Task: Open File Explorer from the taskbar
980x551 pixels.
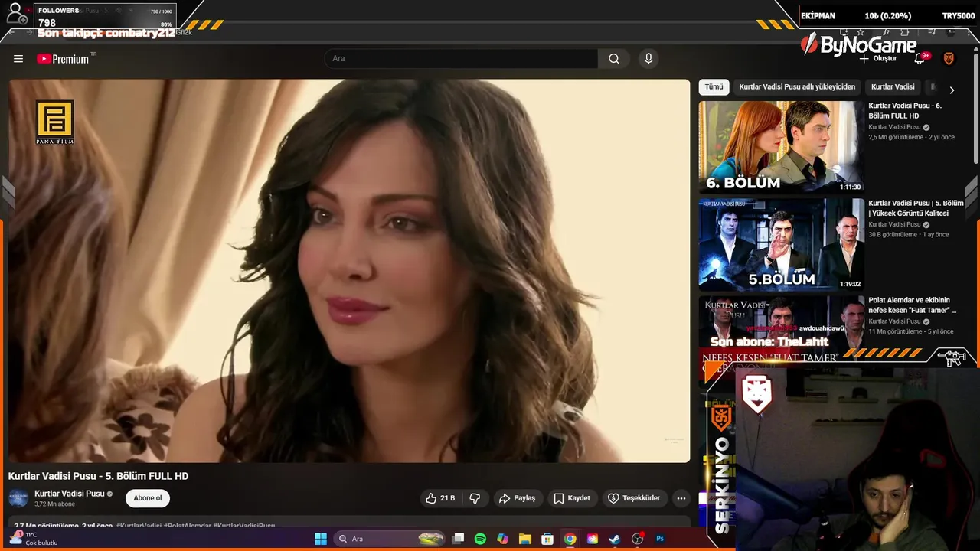Action: [524, 539]
